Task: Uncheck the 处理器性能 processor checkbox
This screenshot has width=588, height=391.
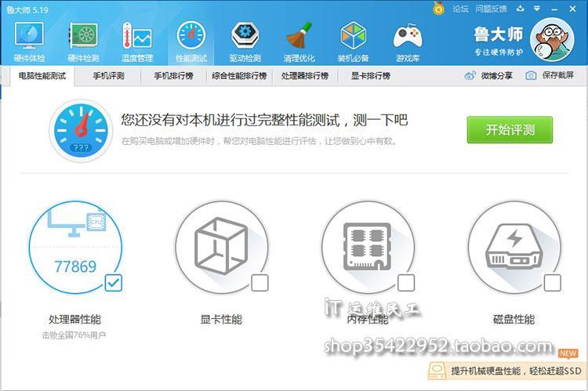Action: (x=113, y=283)
